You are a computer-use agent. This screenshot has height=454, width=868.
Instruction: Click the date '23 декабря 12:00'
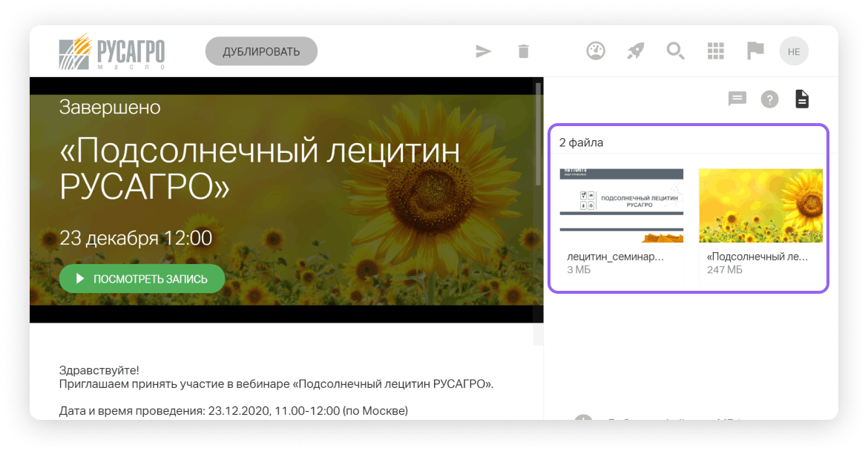[136, 238]
